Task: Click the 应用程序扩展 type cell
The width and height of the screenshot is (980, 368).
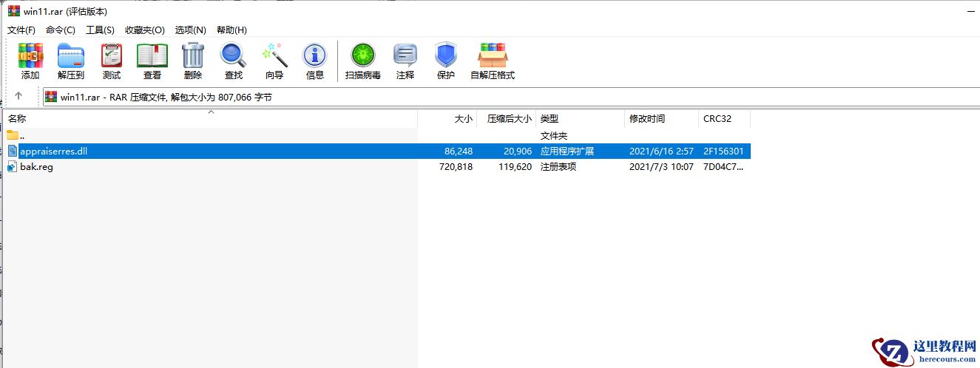Action: (567, 151)
